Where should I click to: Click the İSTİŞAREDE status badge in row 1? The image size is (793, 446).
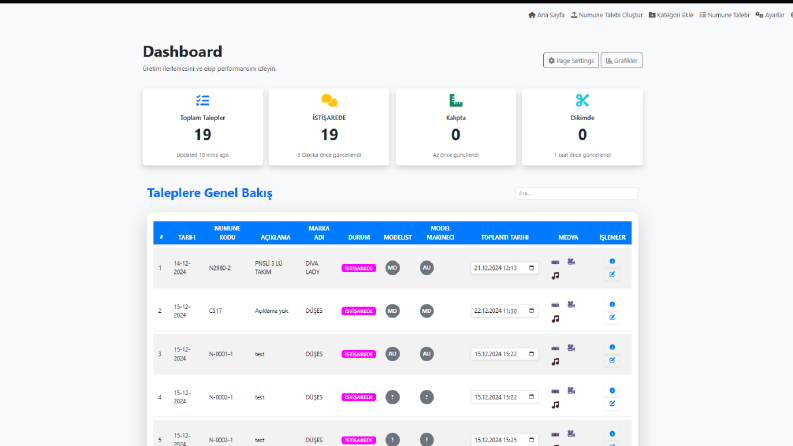click(359, 268)
